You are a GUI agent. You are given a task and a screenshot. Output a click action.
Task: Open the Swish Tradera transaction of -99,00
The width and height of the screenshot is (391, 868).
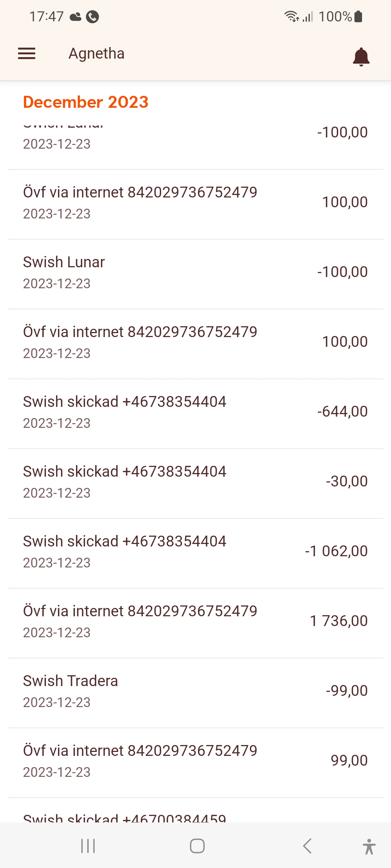point(195,691)
